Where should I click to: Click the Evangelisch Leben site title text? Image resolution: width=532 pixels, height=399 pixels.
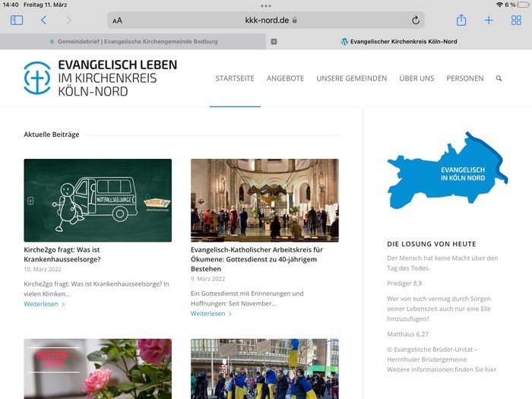click(x=117, y=78)
